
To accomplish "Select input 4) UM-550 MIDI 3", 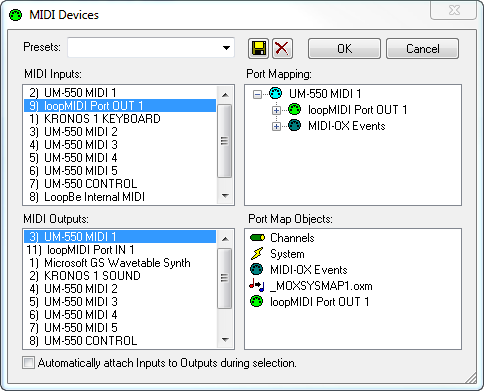I will click(120, 145).
